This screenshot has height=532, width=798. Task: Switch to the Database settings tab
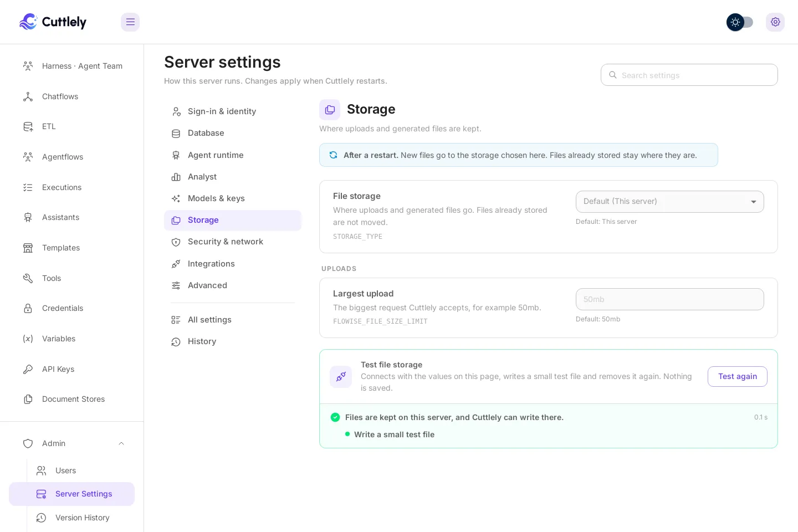(233, 133)
